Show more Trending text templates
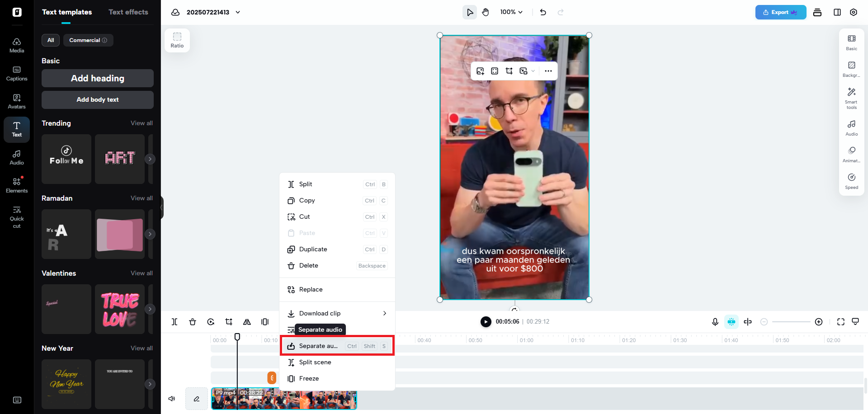 tap(150, 159)
